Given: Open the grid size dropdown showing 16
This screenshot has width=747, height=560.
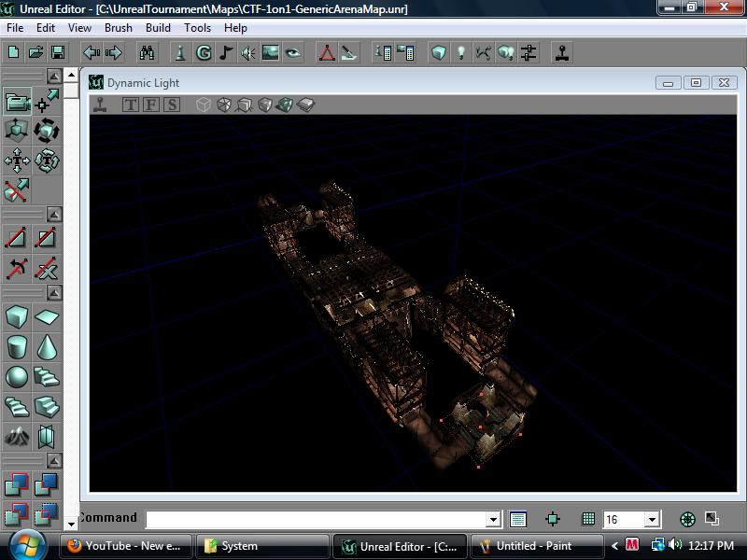Looking at the screenshot, I should (x=650, y=519).
